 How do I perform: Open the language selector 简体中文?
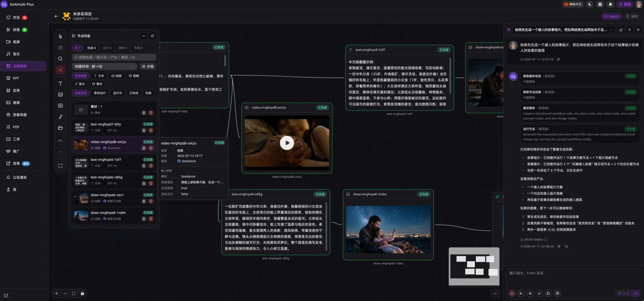(573, 4)
